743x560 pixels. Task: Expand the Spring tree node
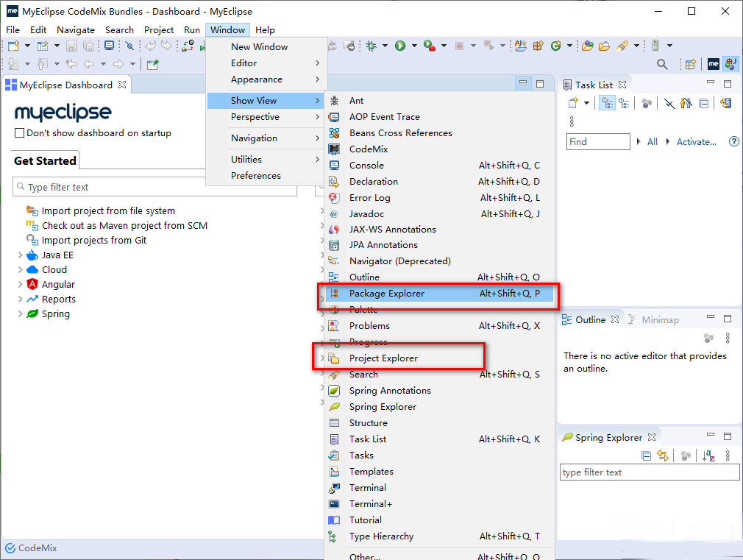pyautogui.click(x=20, y=314)
